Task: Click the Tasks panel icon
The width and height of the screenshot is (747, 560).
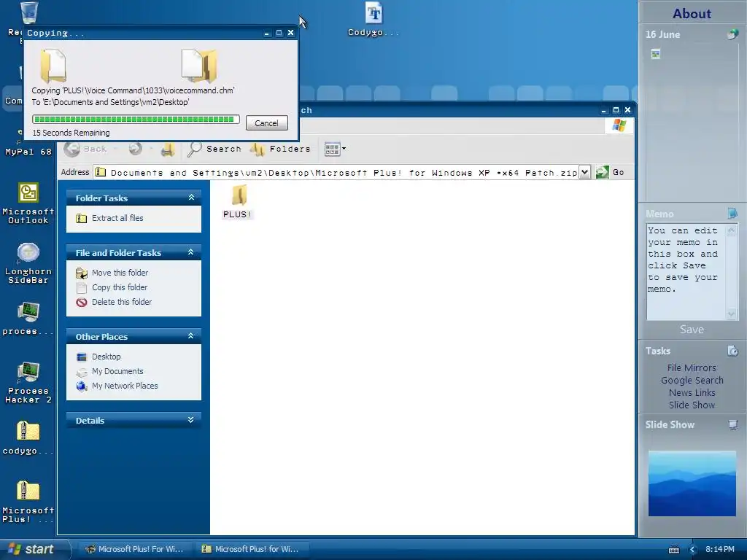Action: pyautogui.click(x=732, y=351)
